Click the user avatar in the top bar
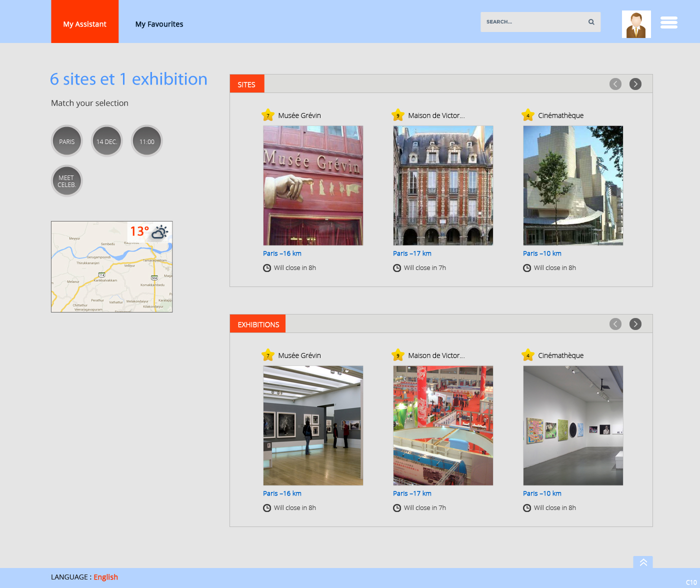700x588 pixels. pyautogui.click(x=636, y=24)
